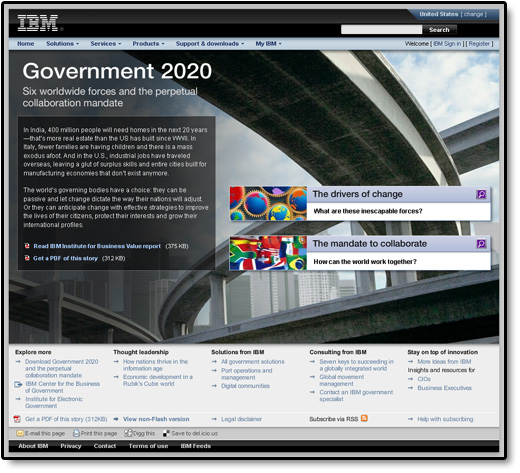This screenshot has height=473, width=520.
Task: Open All government solutions link
Action: pos(253,362)
